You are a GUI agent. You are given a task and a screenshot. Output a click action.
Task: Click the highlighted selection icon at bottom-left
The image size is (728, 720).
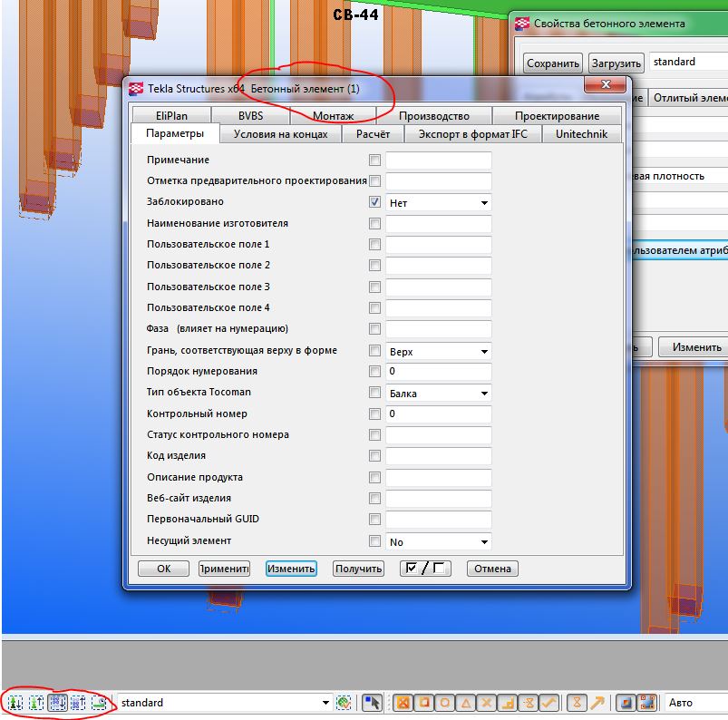(x=57, y=703)
